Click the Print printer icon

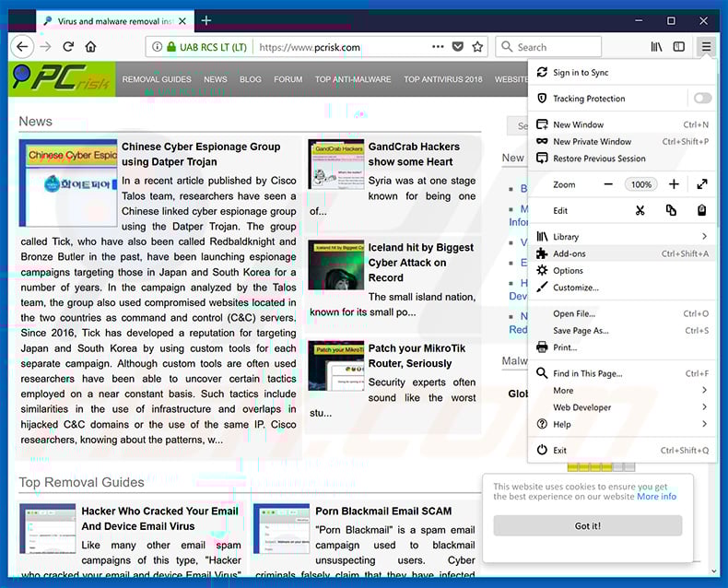542,347
